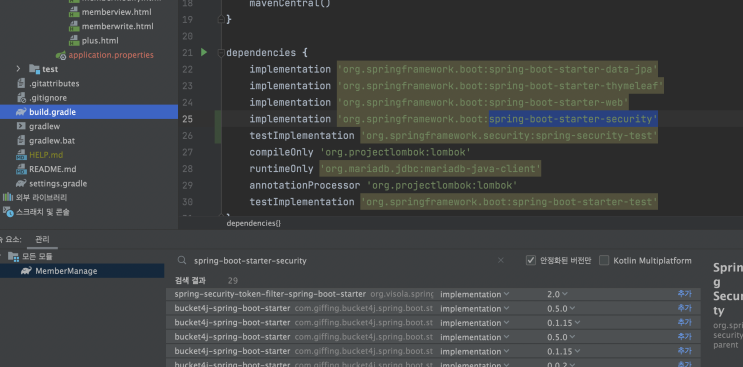Screen dimensions: 743x367
Task: Enable the Kotlin Multiplatform checkbox
Action: [x=604, y=260]
